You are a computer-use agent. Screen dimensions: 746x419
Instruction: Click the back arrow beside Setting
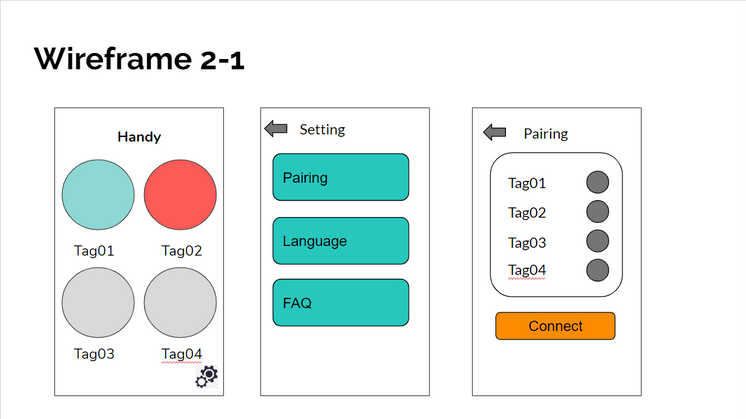275,129
